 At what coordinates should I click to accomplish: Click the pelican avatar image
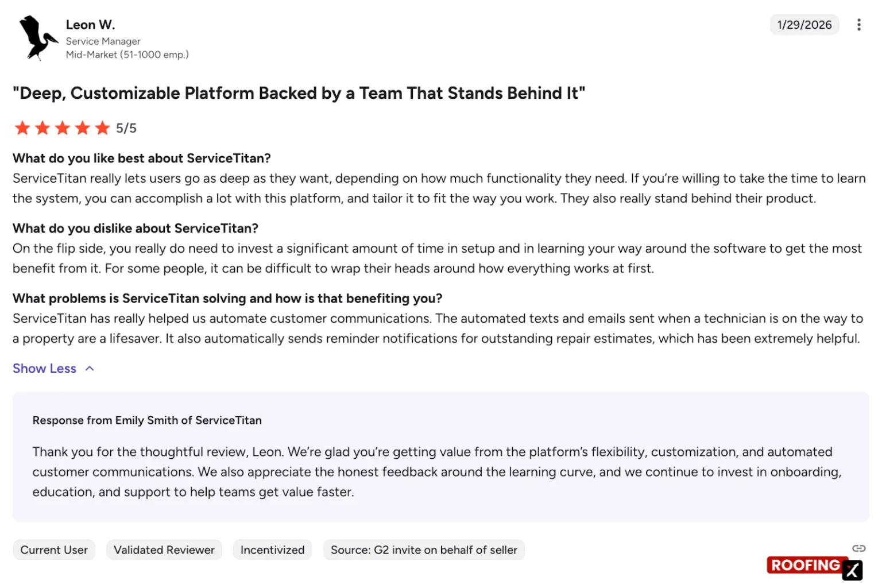tap(36, 38)
